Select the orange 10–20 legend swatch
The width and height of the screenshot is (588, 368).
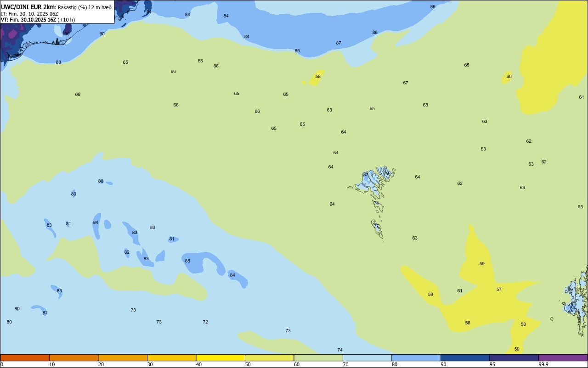tap(73, 357)
